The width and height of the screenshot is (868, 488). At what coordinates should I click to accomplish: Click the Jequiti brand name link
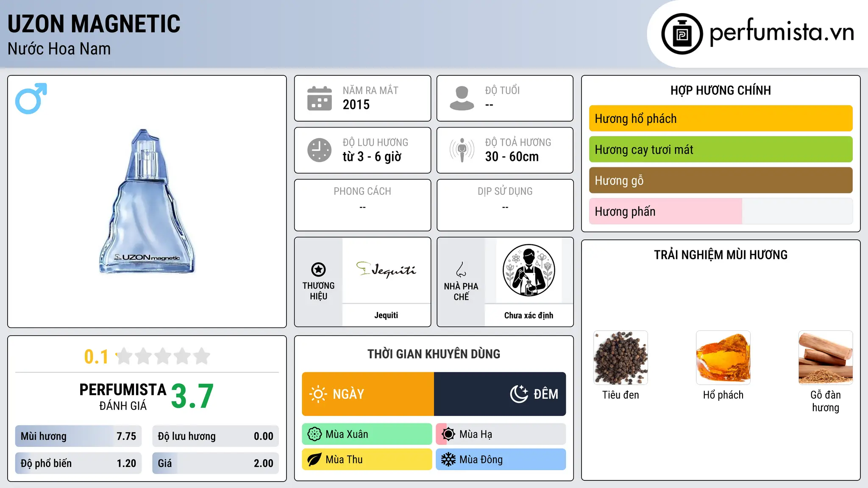click(x=386, y=315)
